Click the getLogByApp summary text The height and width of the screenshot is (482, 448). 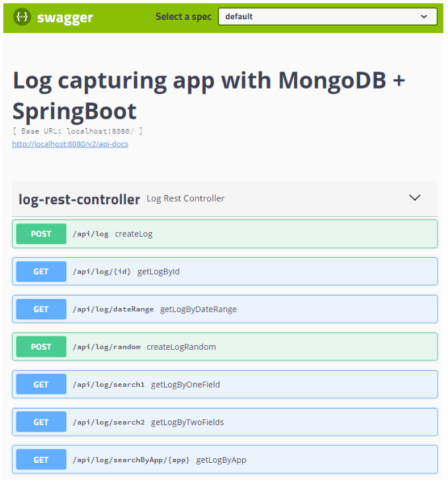point(221,460)
